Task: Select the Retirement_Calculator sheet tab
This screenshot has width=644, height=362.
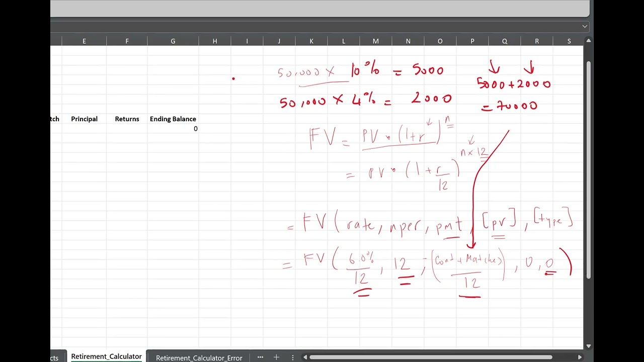Action: coord(106,356)
